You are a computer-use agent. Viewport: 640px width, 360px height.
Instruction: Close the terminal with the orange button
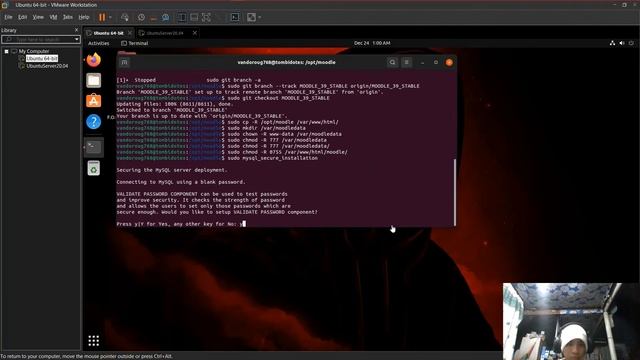coord(449,62)
